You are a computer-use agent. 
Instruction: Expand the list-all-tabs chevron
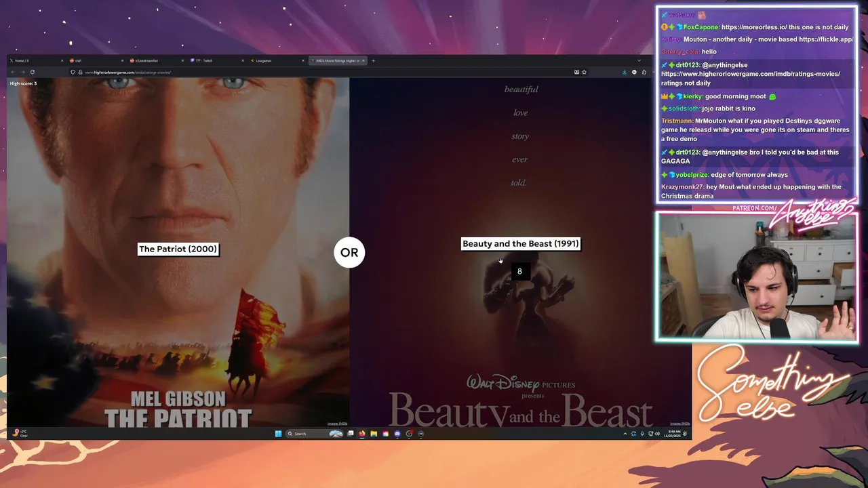click(639, 60)
